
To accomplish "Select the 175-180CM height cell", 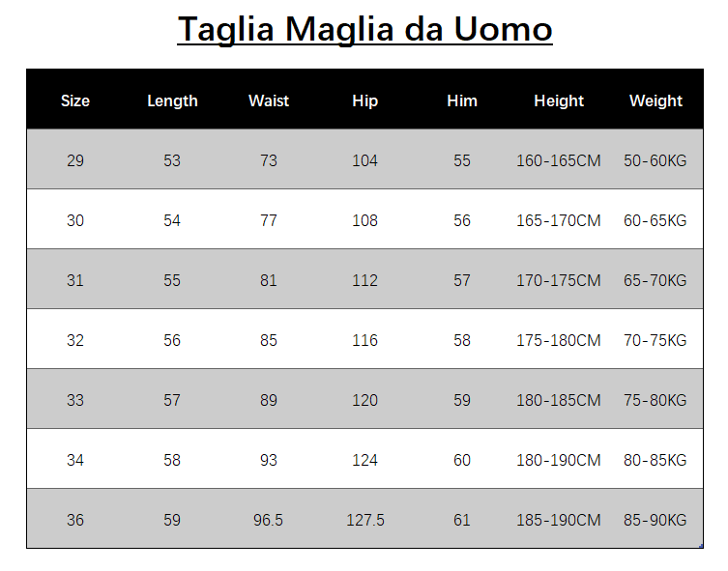I will 559,340.
